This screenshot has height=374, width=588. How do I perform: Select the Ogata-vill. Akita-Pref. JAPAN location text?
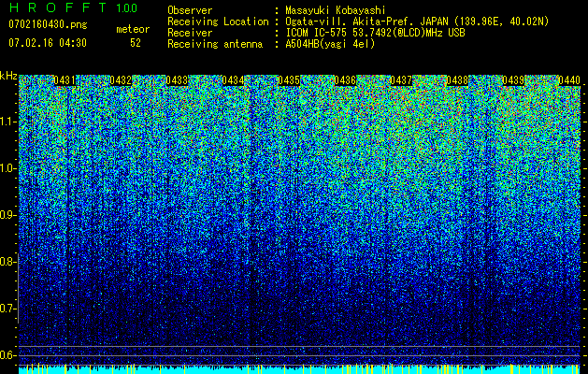[x=417, y=22]
